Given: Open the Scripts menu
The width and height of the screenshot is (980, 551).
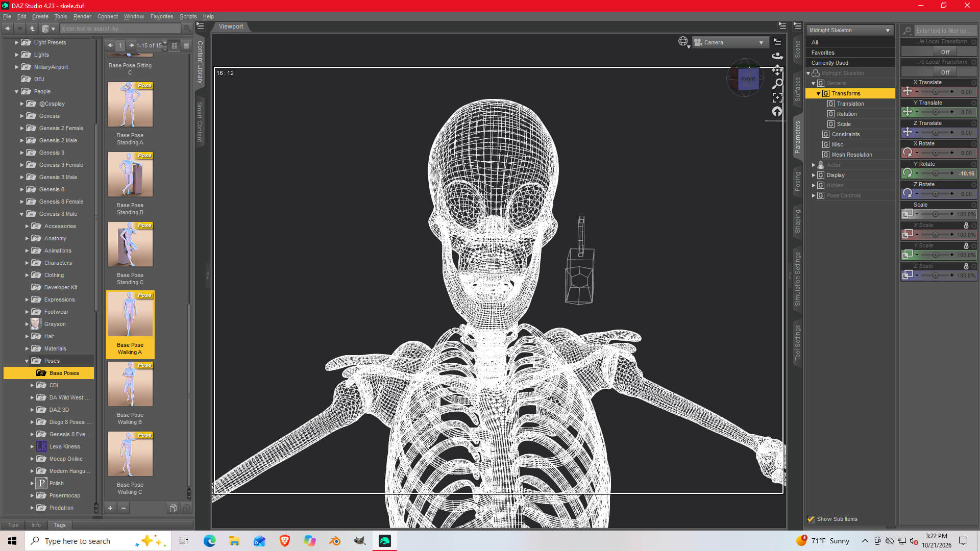Looking at the screenshot, I should [188, 16].
